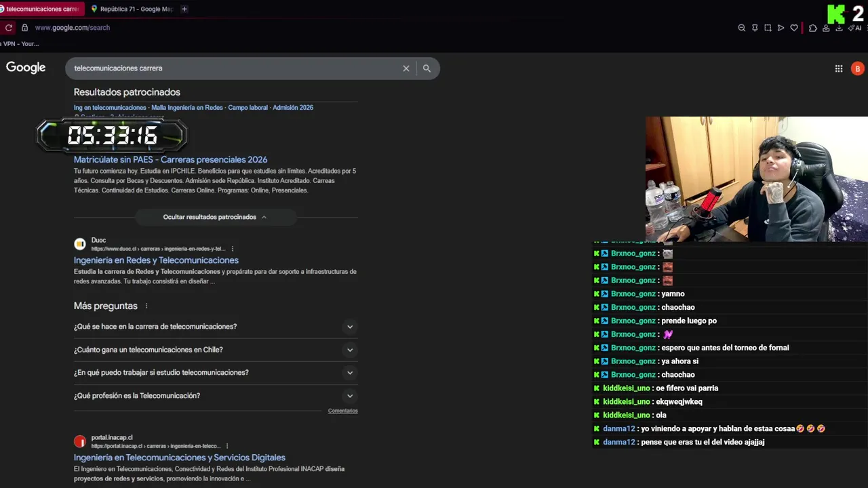Click the padlock site security icon
Screen dimensions: 868x488
click(x=24, y=28)
